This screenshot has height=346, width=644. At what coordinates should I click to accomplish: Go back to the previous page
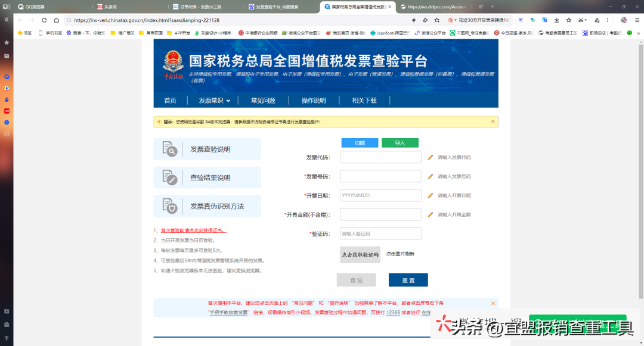(20, 20)
